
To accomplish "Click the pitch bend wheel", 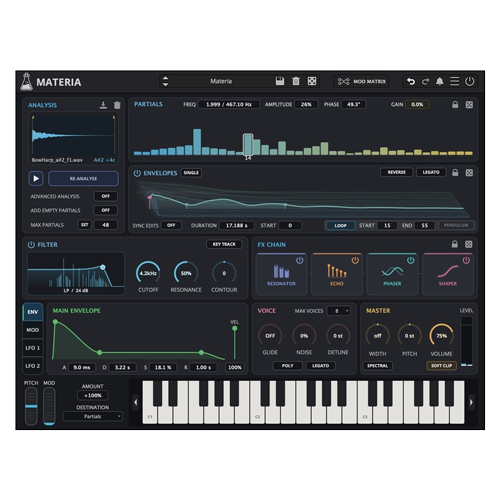I will (31, 406).
